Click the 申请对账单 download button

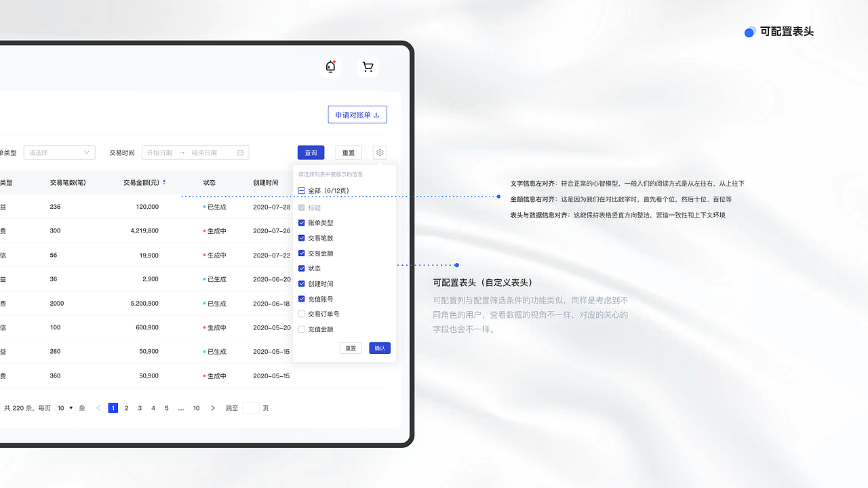tap(357, 115)
